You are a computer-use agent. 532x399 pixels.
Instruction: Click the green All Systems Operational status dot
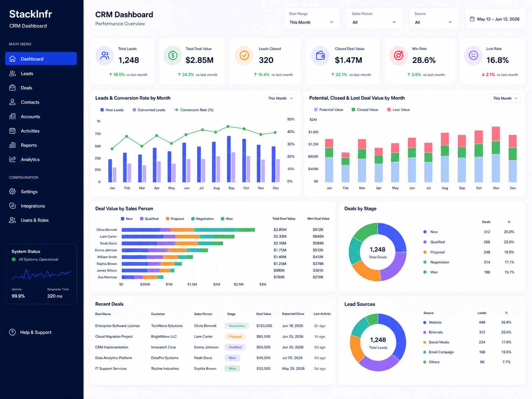pos(14,259)
